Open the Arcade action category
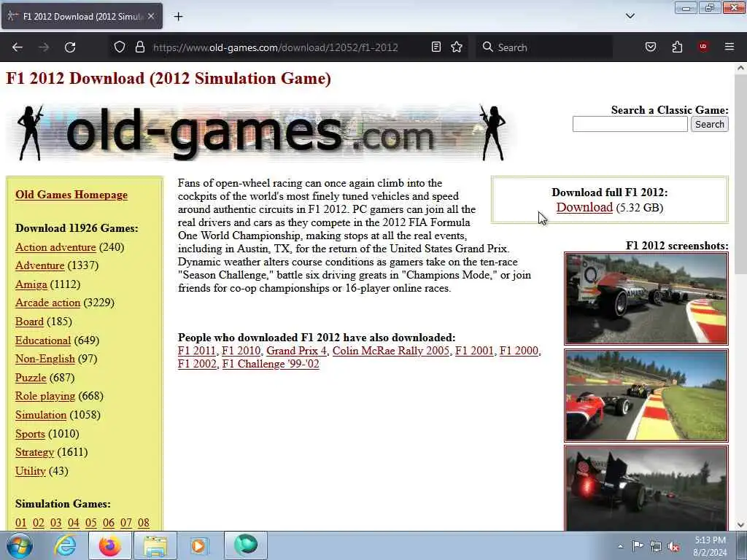The height and width of the screenshot is (560, 747). click(47, 303)
